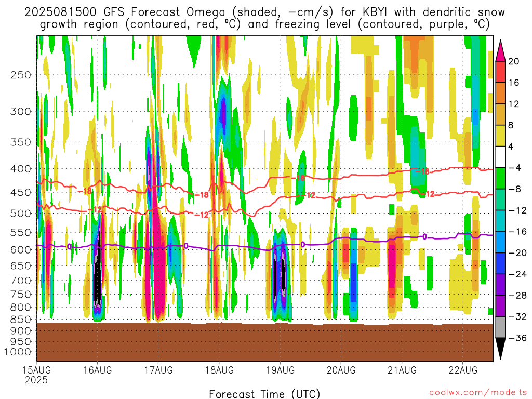The image size is (532, 399).
Task: Click the 15AUG 2025 time axis label
Action: (37, 375)
